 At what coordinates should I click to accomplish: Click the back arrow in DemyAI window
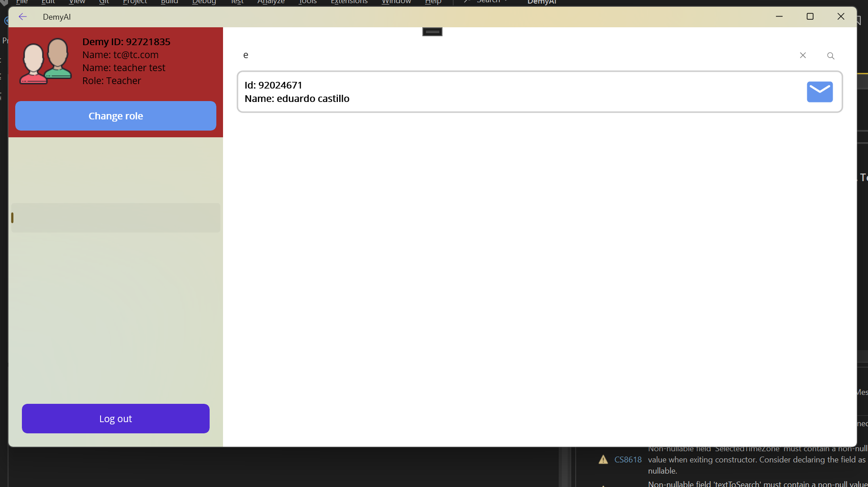22,17
